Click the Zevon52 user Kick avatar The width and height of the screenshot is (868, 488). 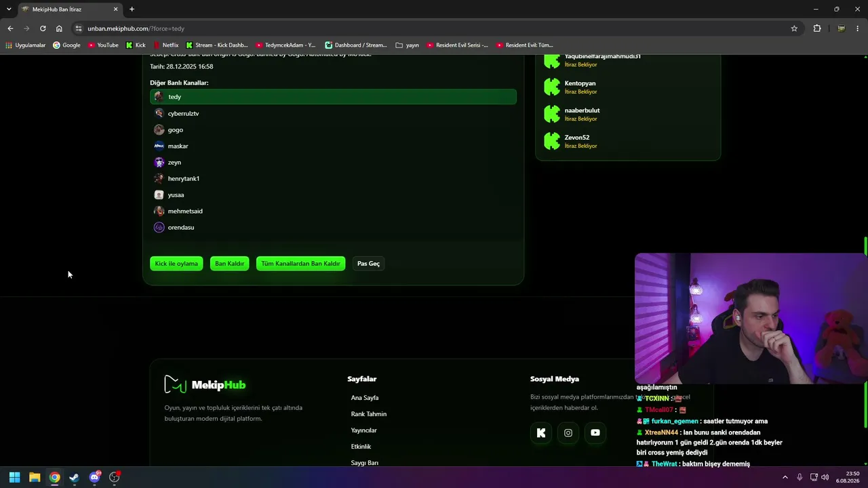(552, 141)
